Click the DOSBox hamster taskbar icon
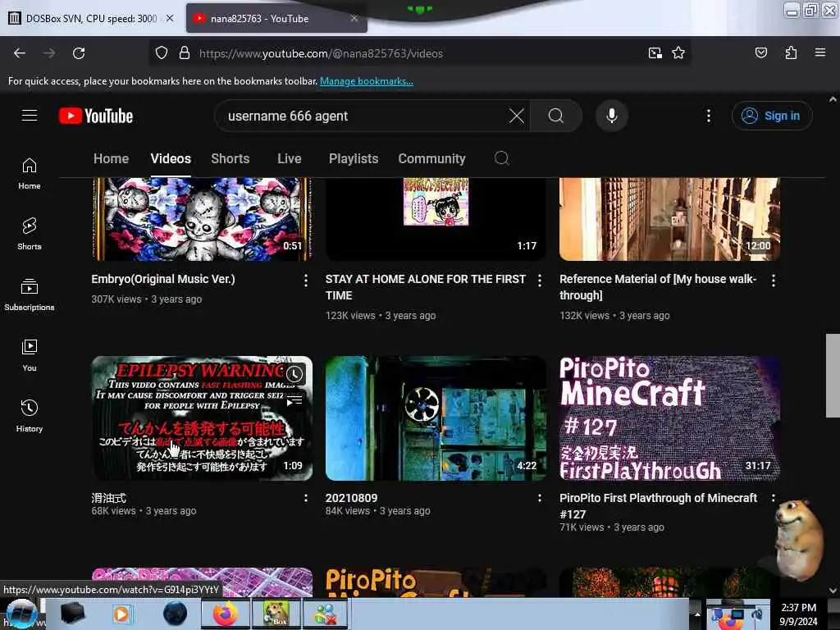The width and height of the screenshot is (840, 630). [276, 614]
